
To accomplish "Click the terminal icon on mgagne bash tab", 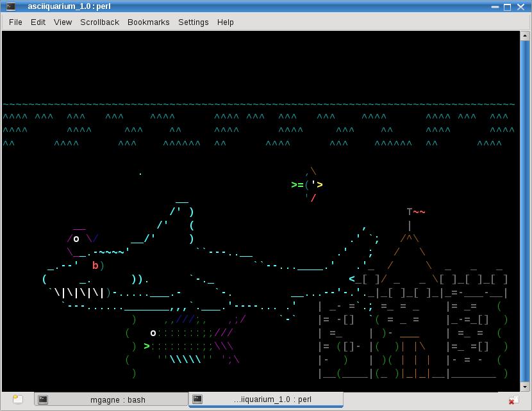I will tap(43, 399).
